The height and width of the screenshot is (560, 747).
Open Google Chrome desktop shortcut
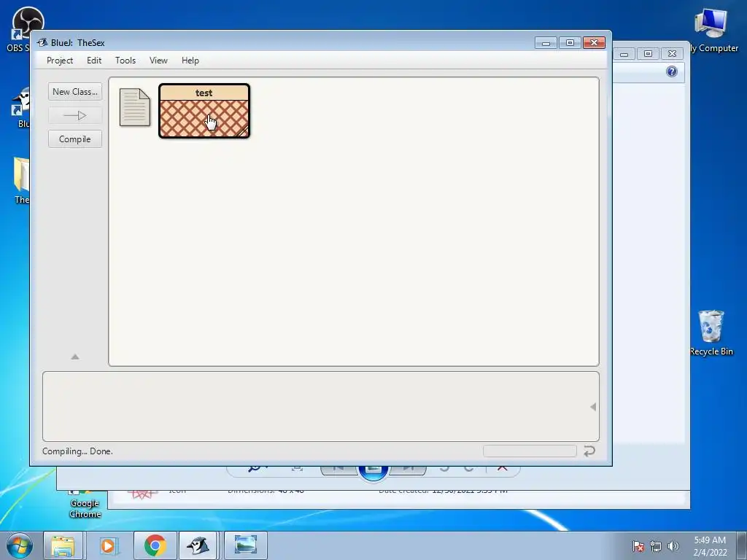[85, 502]
